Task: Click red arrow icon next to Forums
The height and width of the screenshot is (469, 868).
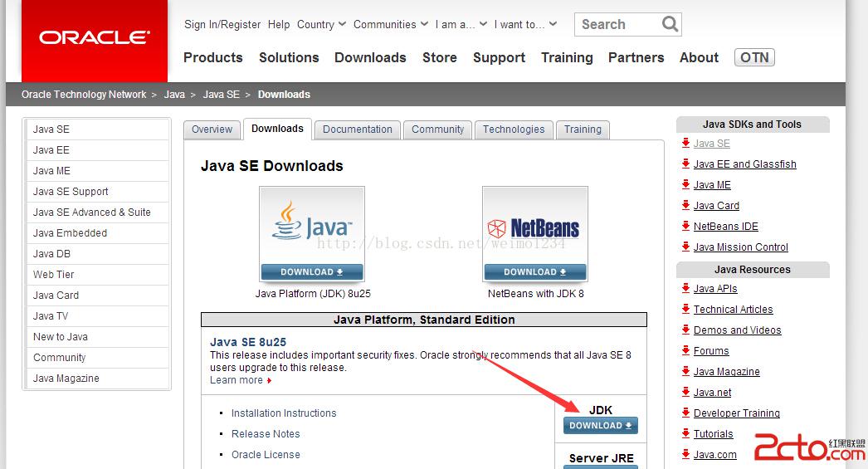Action: point(686,350)
